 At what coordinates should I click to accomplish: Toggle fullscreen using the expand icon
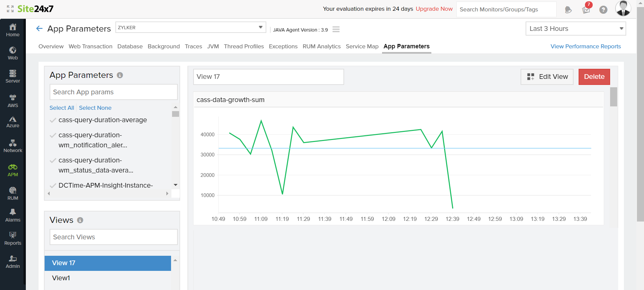[x=10, y=9]
